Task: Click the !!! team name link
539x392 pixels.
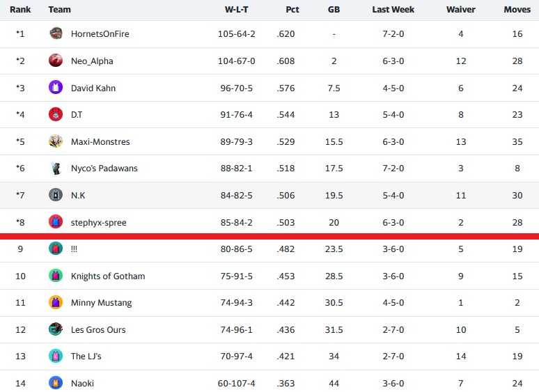Action: point(74,249)
